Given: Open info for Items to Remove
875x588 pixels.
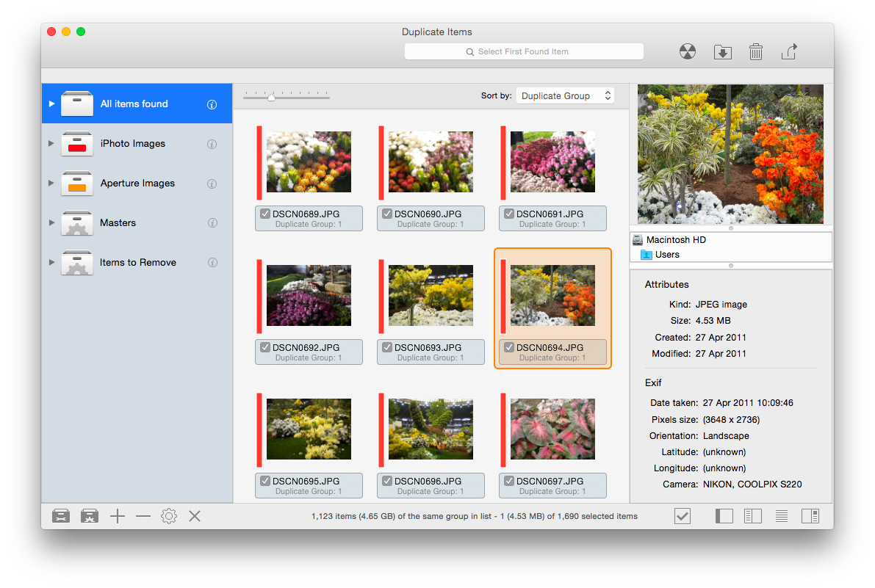Looking at the screenshot, I should pyautogui.click(x=212, y=263).
